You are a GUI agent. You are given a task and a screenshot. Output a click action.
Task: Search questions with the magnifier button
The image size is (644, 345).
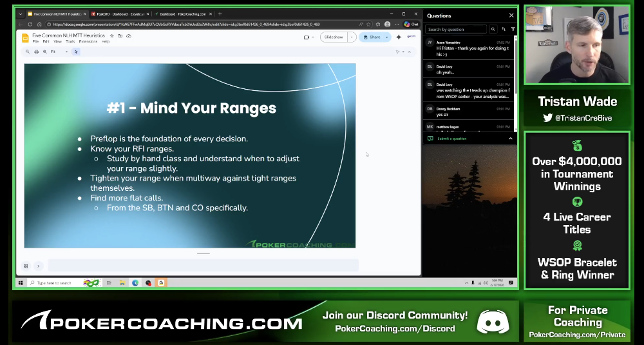[493, 29]
